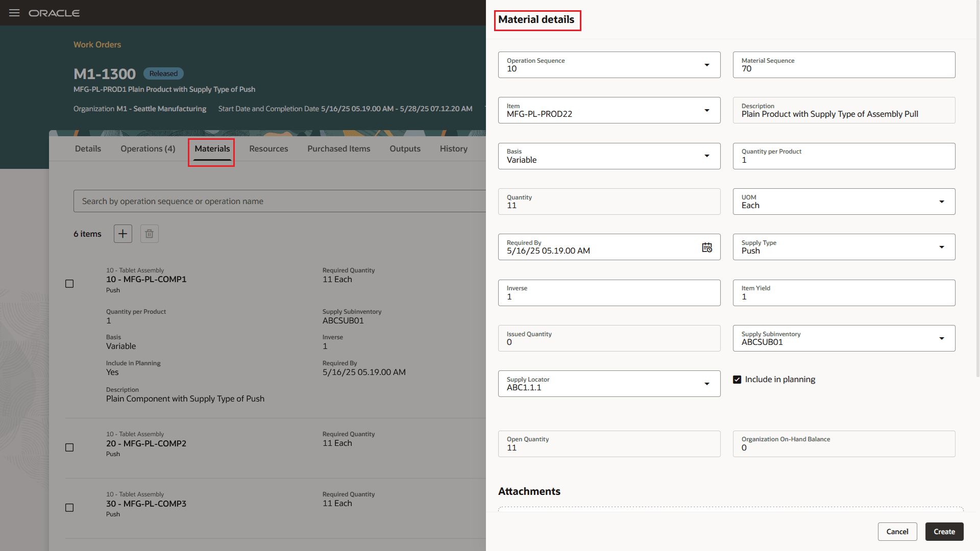This screenshot has height=551, width=980.
Task: Click the Create button
Action: point(944,531)
